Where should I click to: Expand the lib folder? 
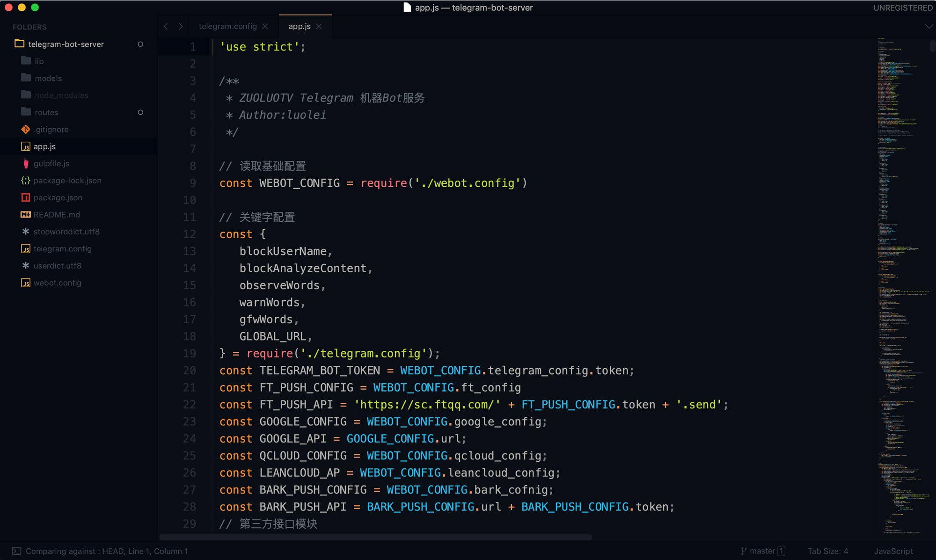(x=39, y=61)
